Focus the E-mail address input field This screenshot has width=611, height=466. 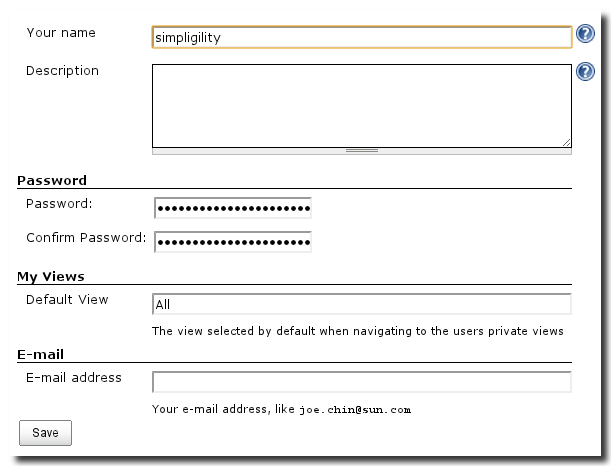(361, 382)
